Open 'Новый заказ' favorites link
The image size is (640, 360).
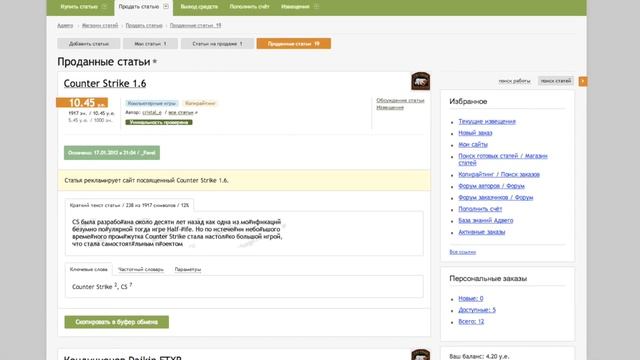click(x=475, y=133)
